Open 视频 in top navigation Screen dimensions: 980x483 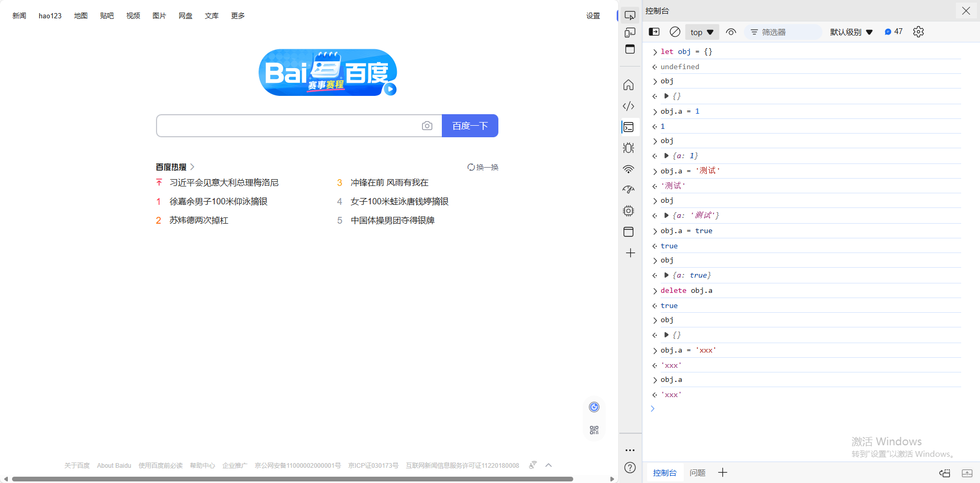[x=133, y=16]
